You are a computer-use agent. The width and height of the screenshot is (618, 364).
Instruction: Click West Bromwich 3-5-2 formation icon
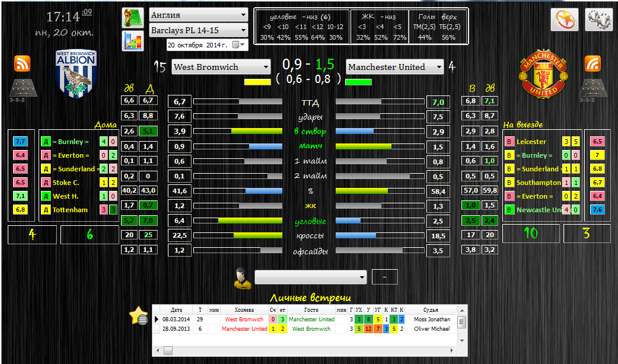click(x=23, y=90)
